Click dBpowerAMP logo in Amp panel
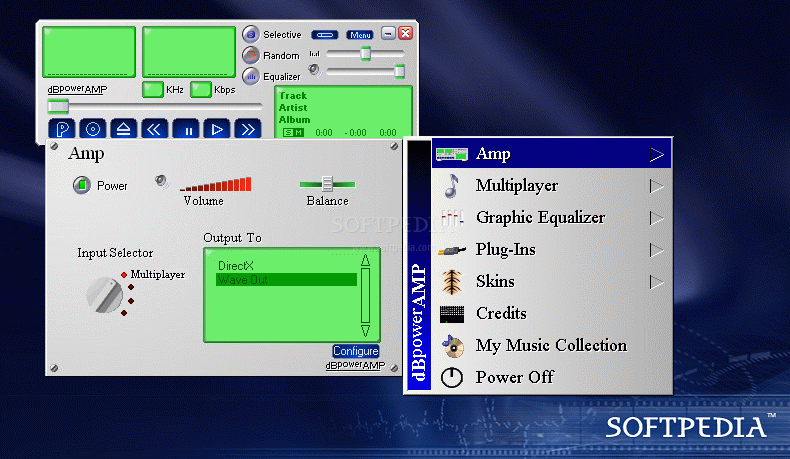This screenshot has height=459, width=790. pos(355,365)
